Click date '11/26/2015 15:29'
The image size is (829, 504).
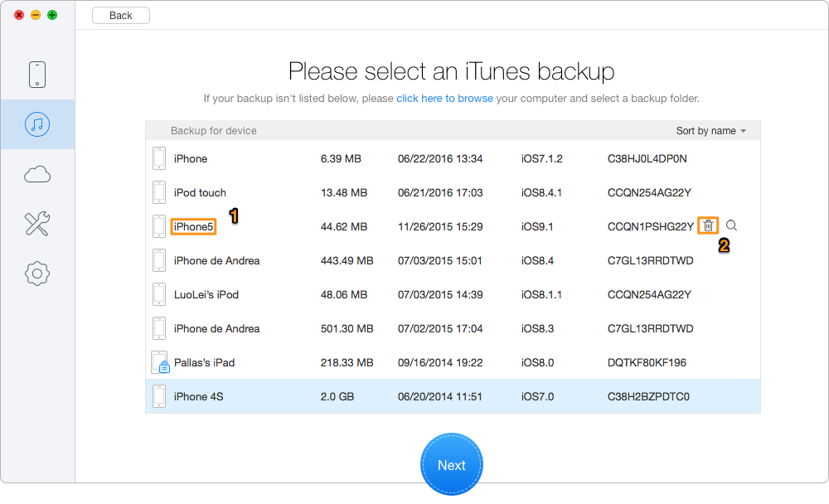click(440, 226)
